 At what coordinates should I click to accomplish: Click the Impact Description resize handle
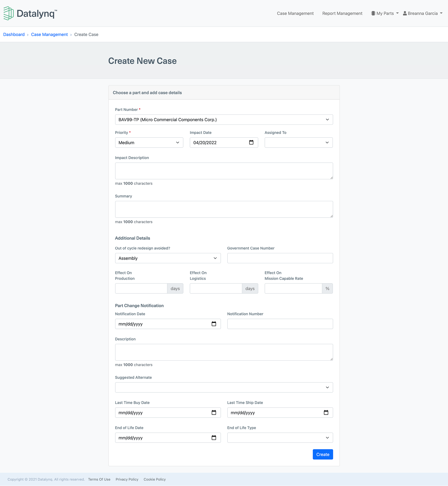pos(331,178)
